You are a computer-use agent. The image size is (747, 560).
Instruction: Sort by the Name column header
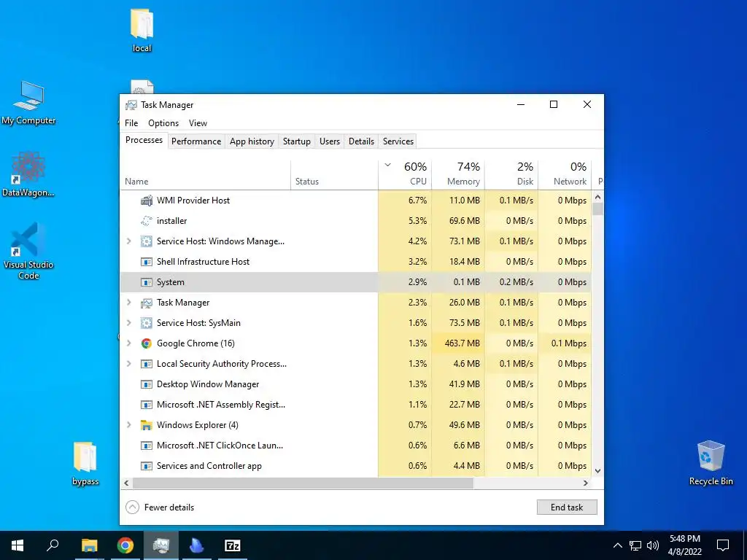click(205, 174)
